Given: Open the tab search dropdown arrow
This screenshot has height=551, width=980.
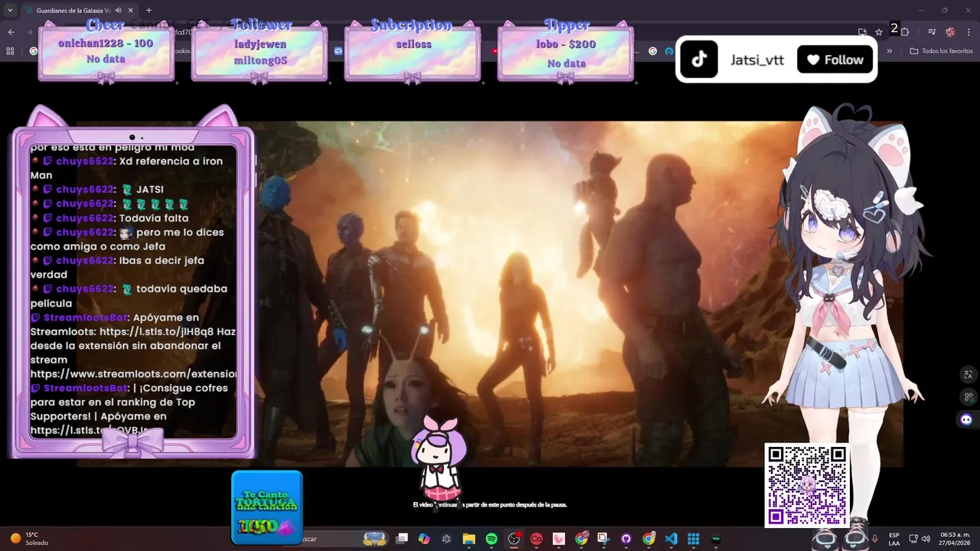Looking at the screenshot, I should tap(10, 11).
